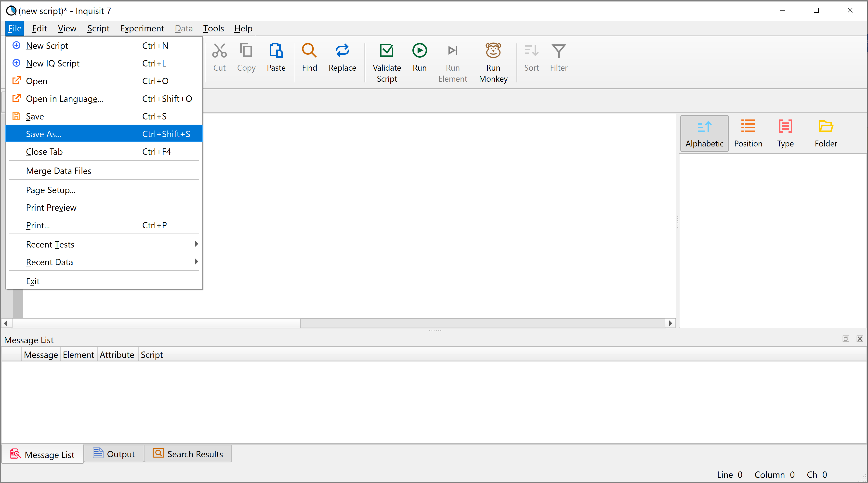Select Print Preview menu entry
This screenshot has width=868, height=483.
[104, 208]
